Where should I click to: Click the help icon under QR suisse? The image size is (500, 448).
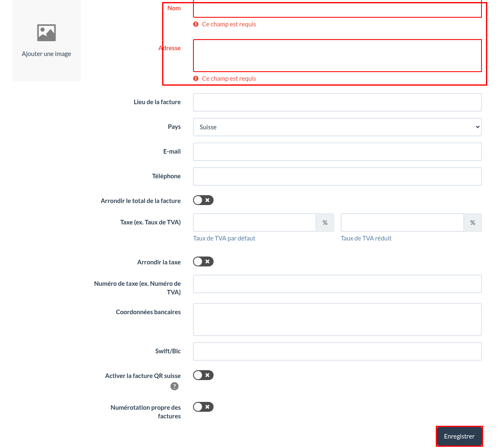coord(174,386)
